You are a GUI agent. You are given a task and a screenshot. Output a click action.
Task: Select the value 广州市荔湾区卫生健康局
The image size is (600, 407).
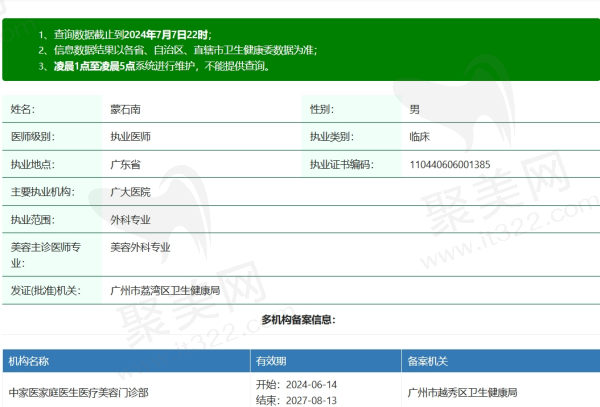pos(165,290)
